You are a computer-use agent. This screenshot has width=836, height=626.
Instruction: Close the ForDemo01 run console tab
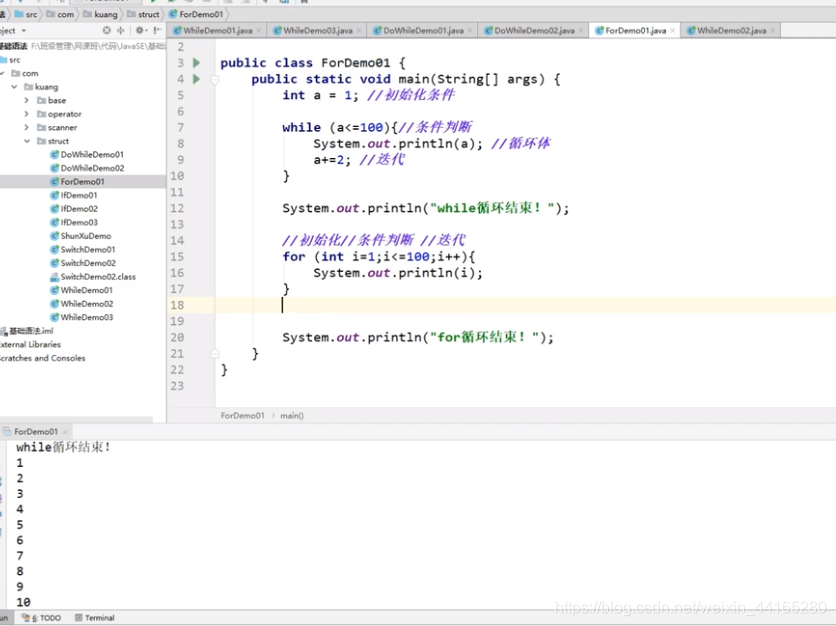[x=65, y=432]
